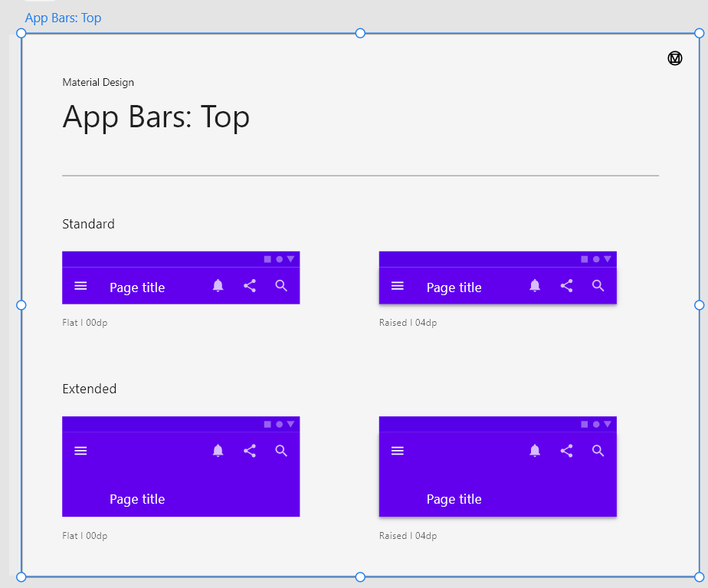The height and width of the screenshot is (588, 708).
Task: Click circle status icon in Standard Flat bar
Action: 280,259
